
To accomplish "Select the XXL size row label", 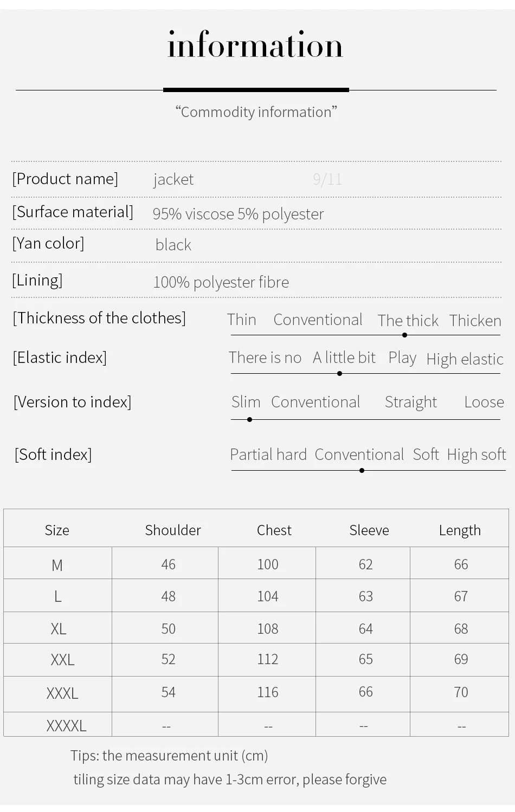I will tap(62, 660).
